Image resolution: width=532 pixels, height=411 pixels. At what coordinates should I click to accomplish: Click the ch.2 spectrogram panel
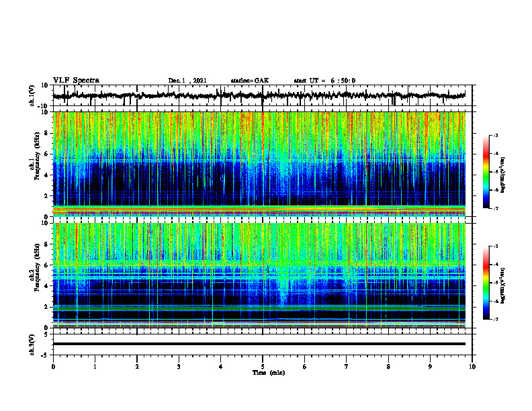pos(259,275)
